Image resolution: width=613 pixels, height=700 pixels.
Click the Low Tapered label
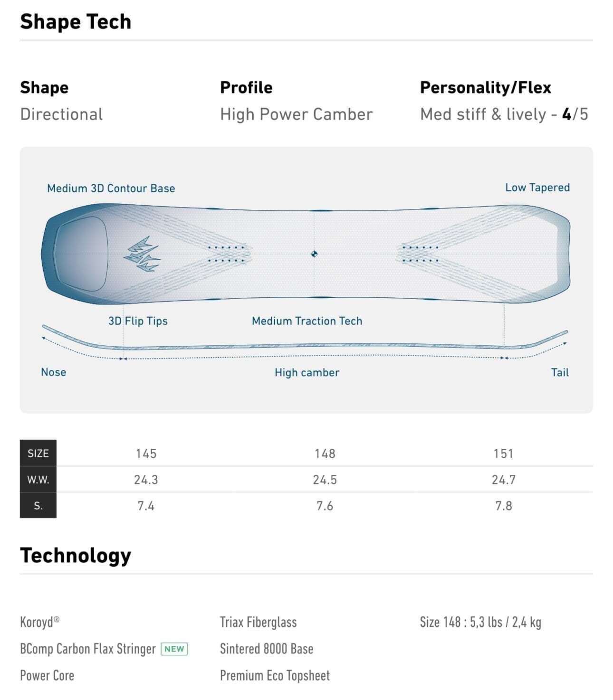tap(537, 188)
